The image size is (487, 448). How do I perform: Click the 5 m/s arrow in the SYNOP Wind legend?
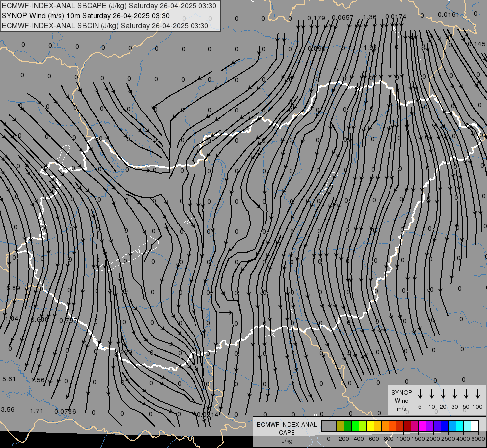pyautogui.click(x=420, y=394)
